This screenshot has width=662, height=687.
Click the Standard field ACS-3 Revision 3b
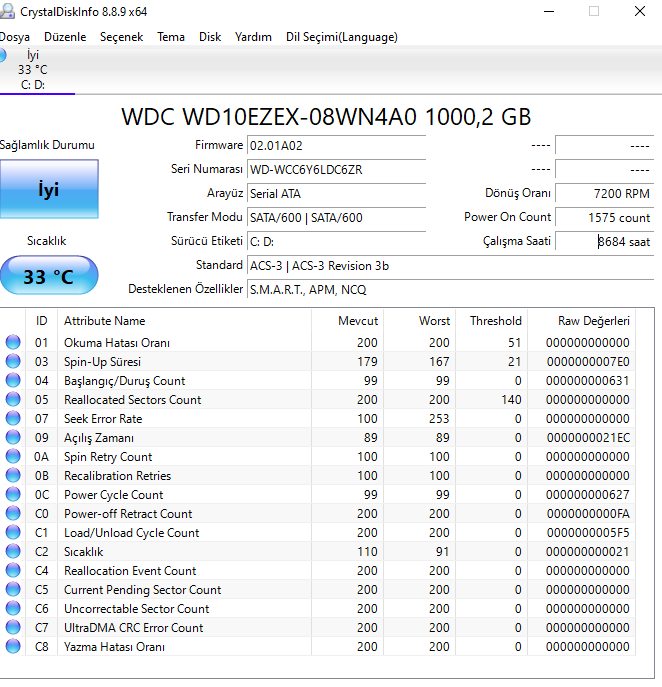click(x=450, y=266)
